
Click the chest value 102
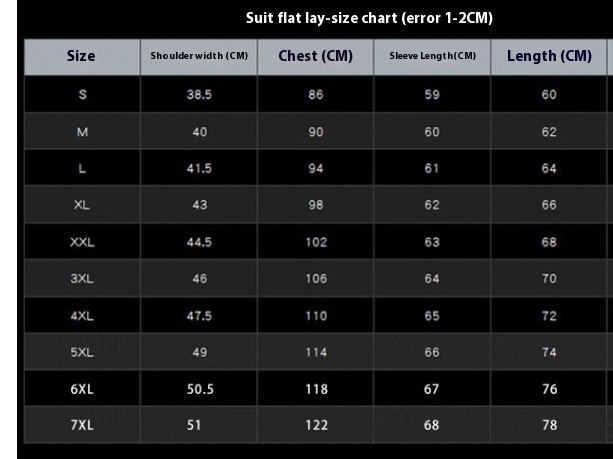coord(316,242)
